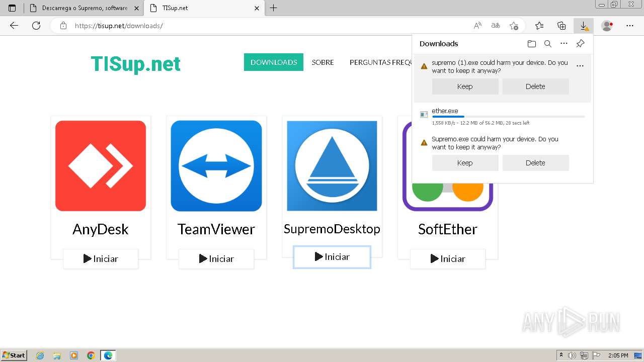Launch Internet Explorer from the taskbar
Screen dimensions: 644x362
tap(40, 355)
